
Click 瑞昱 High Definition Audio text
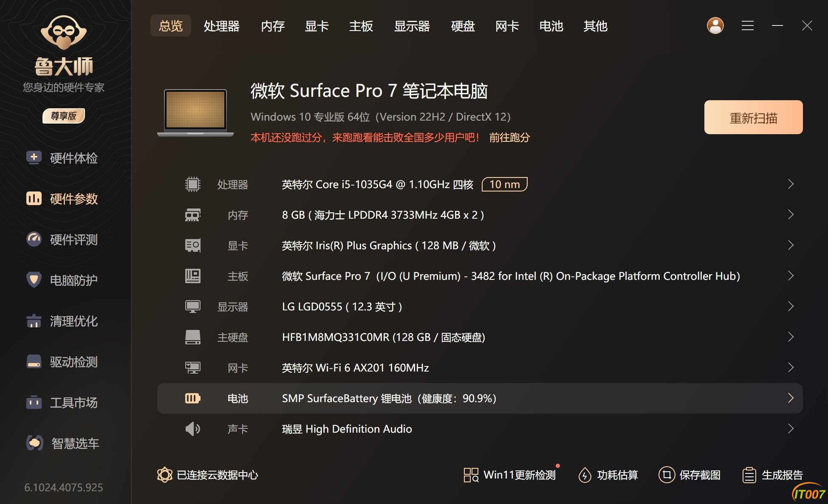tap(347, 429)
